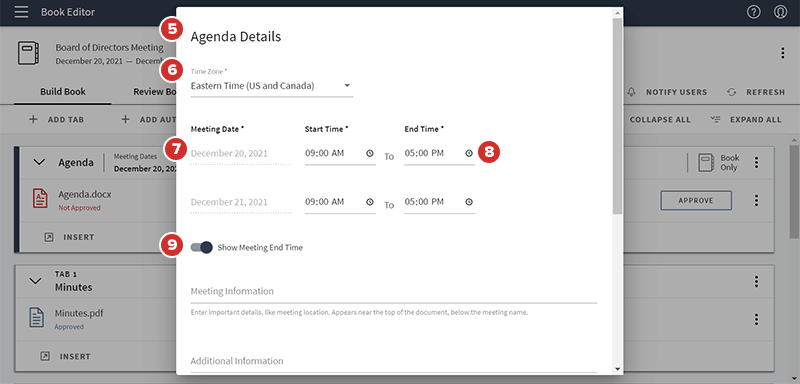The image size is (800, 384).
Task: Click clock icon for December 20 start time
Action: click(369, 153)
